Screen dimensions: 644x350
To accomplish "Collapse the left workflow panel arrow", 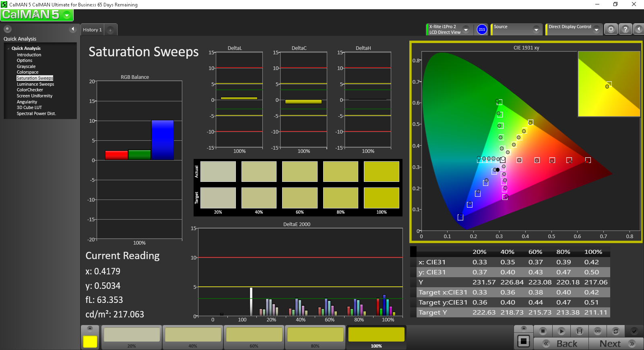I will (73, 29).
